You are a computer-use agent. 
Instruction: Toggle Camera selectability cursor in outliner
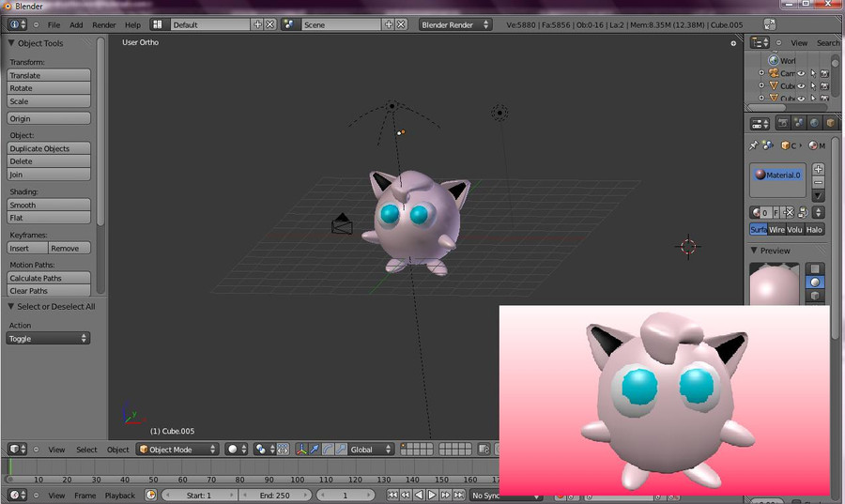tap(813, 73)
